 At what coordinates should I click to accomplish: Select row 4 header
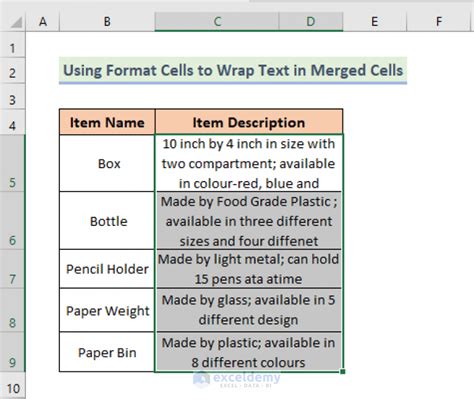click(x=12, y=122)
